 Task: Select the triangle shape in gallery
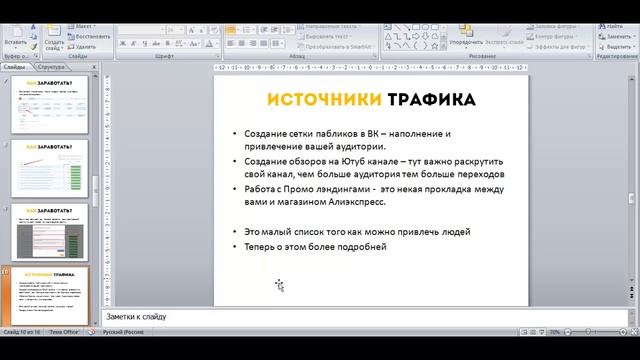click(x=388, y=37)
